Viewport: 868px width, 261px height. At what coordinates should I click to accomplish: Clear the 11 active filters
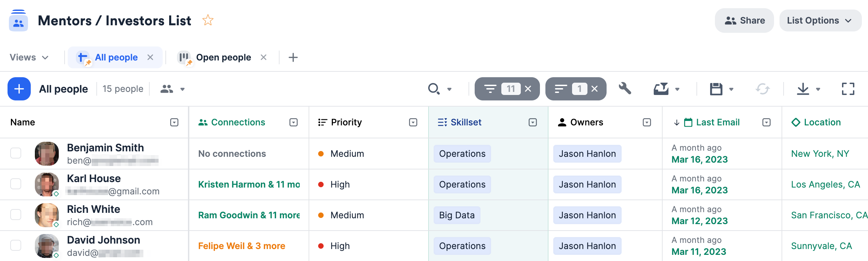pos(528,89)
